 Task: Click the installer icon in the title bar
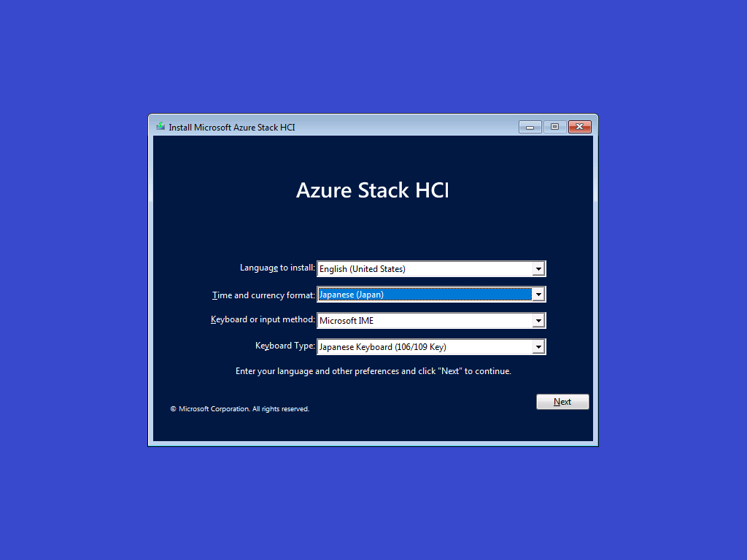pyautogui.click(x=160, y=126)
